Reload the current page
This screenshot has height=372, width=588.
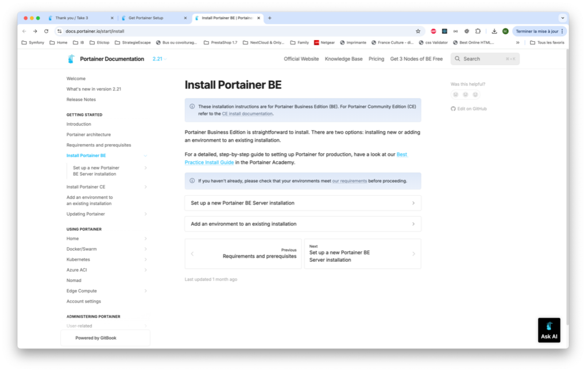point(46,31)
